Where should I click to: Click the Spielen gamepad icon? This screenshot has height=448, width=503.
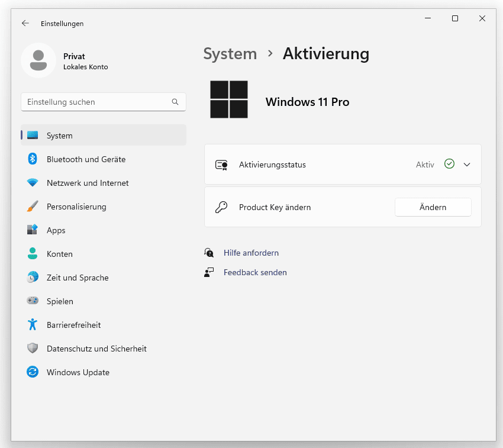33,301
